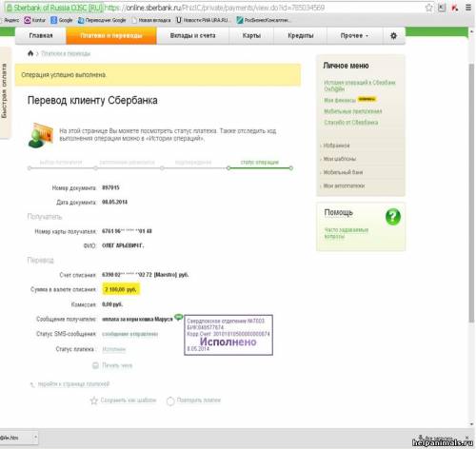This screenshot has height=449, width=476.
Task: Click the Повторить платеж link
Action: click(199, 400)
